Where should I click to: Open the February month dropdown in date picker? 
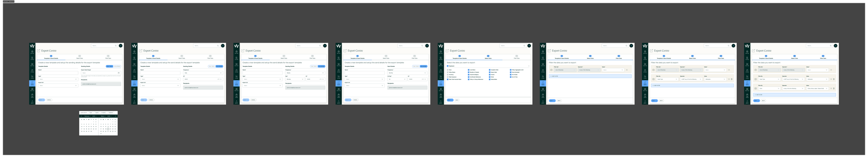(x=87, y=116)
